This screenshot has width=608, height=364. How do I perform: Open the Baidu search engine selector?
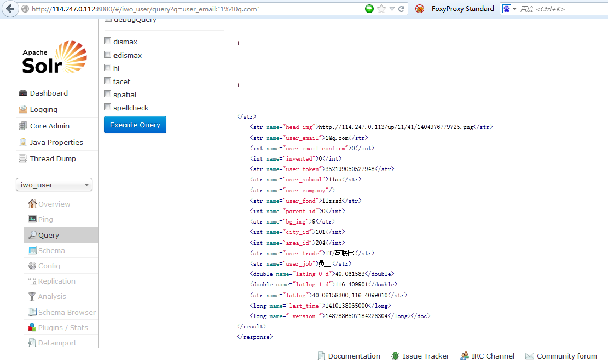click(x=509, y=9)
